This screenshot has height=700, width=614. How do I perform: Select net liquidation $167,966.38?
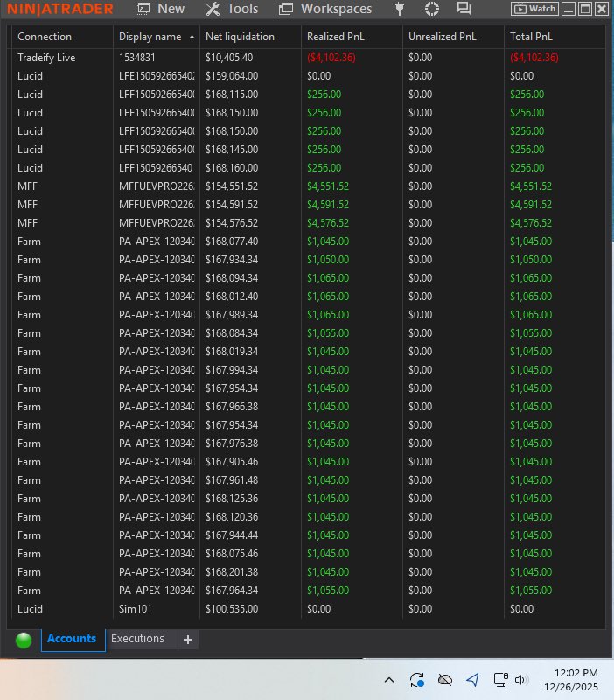(232, 407)
